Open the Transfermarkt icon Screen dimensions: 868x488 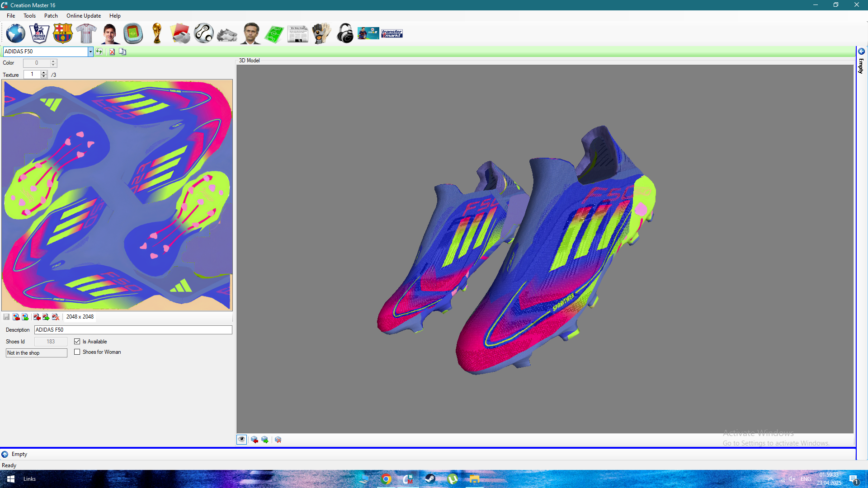pos(392,33)
